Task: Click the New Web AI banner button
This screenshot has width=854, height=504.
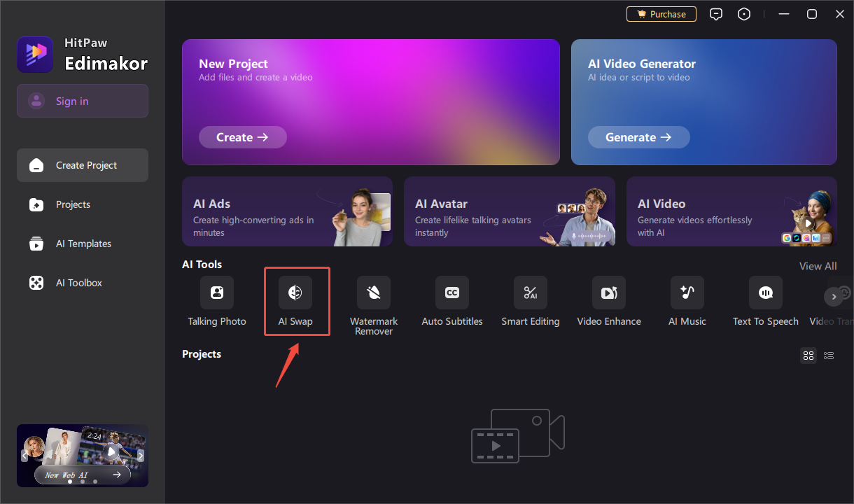Action: click(83, 475)
